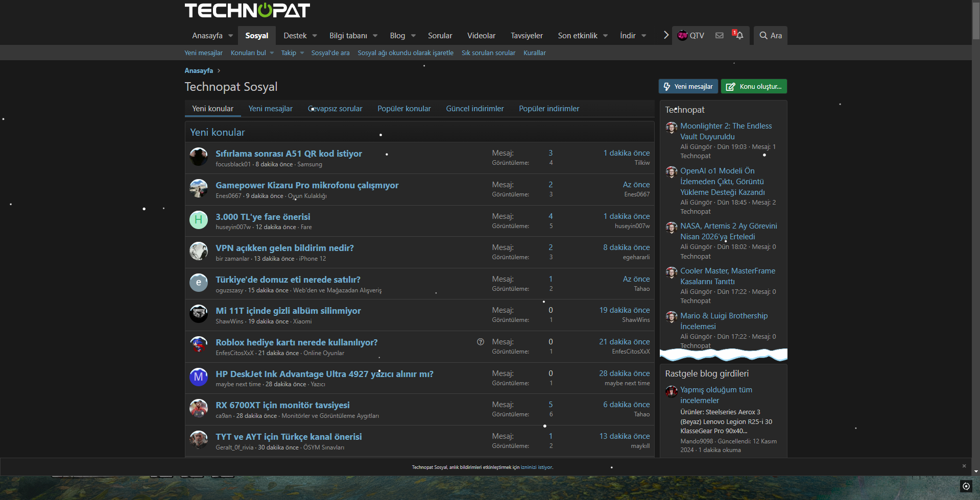Image resolution: width=980 pixels, height=500 pixels.
Task: Expand the İndir dropdown arrow
Action: (643, 36)
